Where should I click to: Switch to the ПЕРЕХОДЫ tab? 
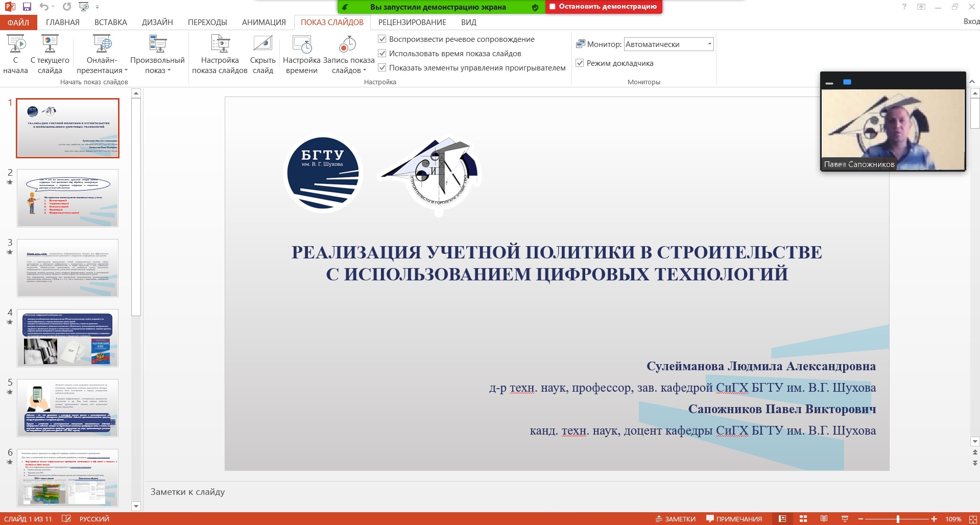pos(207,22)
